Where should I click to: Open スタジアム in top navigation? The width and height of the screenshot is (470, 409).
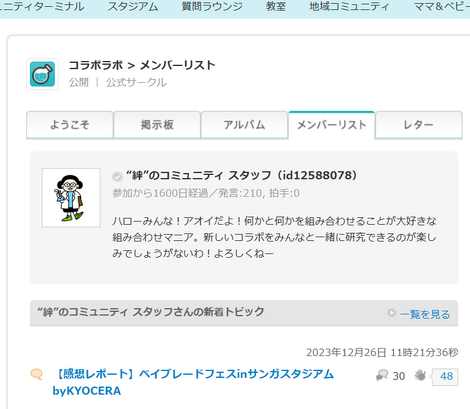coord(133,6)
